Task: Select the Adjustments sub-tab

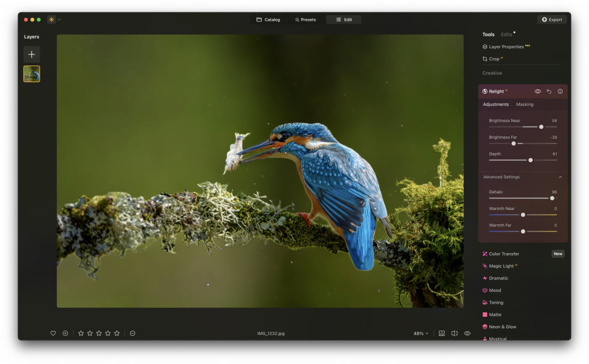Action: (x=496, y=105)
